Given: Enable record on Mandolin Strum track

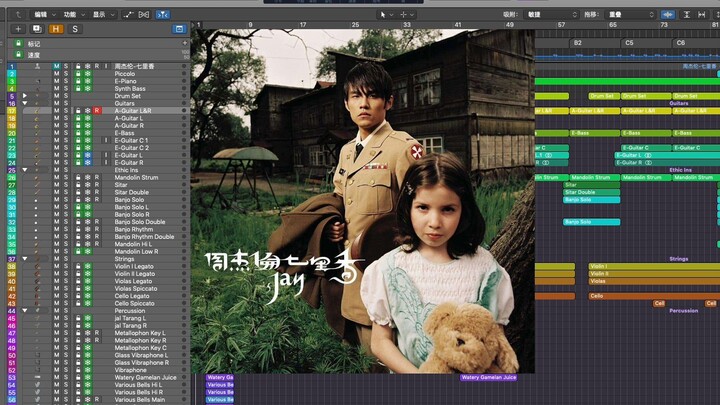Looking at the screenshot, I should 97,177.
